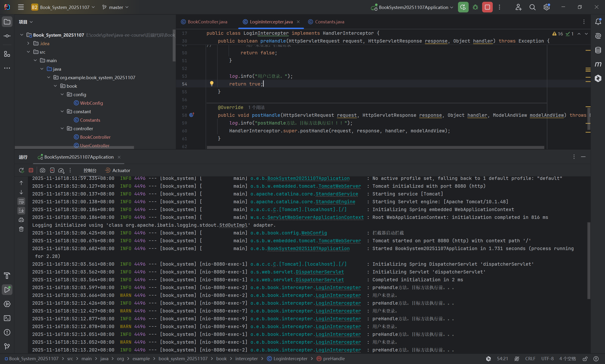Open run configuration dropdown
The width and height of the screenshot is (605, 364).
coord(412,7)
